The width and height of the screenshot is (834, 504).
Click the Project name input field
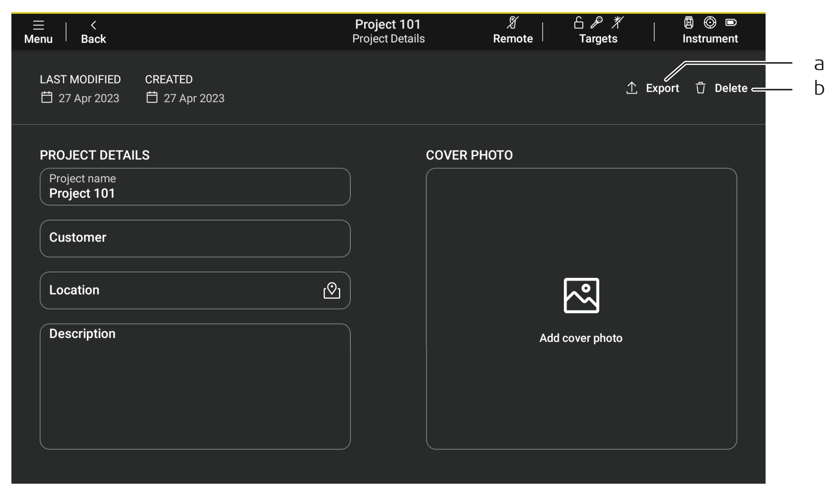click(x=195, y=187)
